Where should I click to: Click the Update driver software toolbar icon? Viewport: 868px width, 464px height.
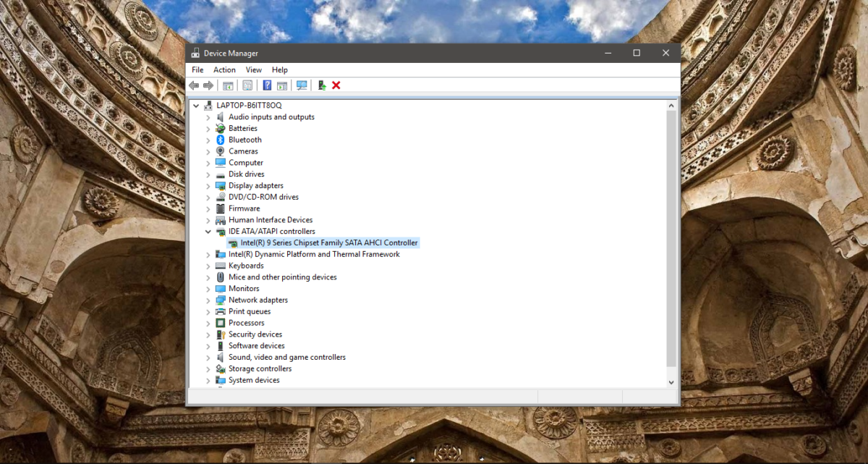click(x=322, y=85)
